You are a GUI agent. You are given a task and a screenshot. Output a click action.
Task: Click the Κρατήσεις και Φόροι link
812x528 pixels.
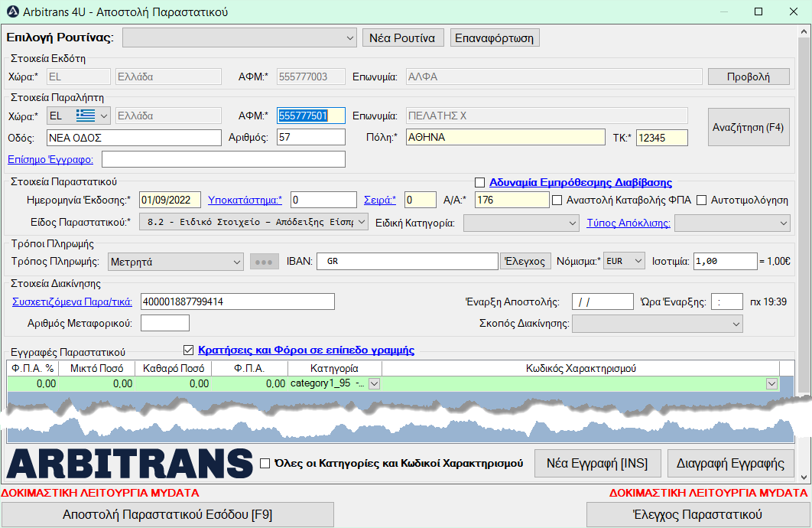(x=306, y=350)
